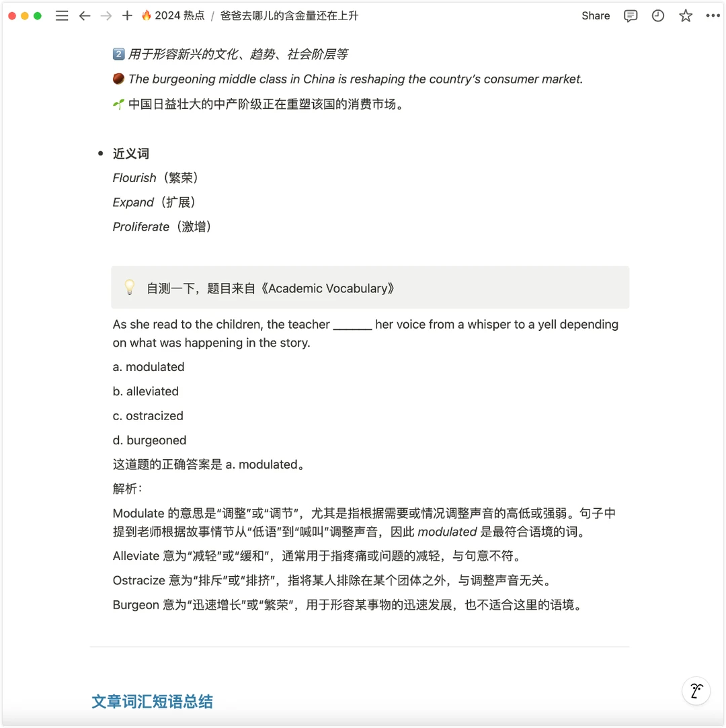The height and width of the screenshot is (728, 726).
Task: Select answer option a. modulated
Action: tap(149, 367)
